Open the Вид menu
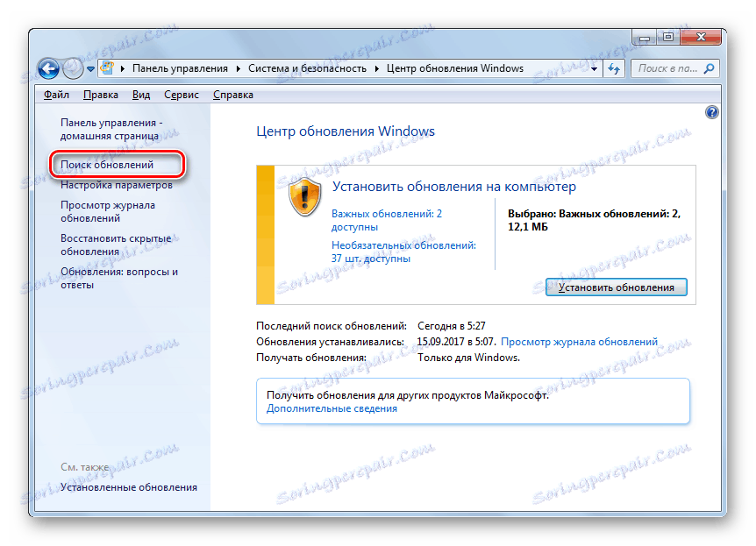The width and height of the screenshot is (756, 546). (x=141, y=95)
